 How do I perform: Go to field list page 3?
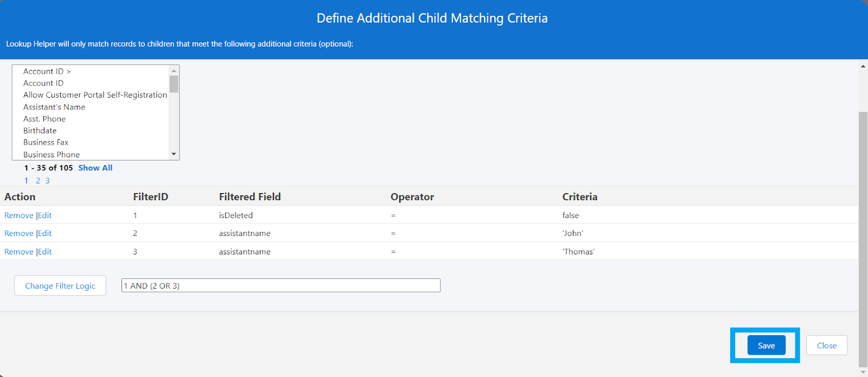(x=48, y=181)
